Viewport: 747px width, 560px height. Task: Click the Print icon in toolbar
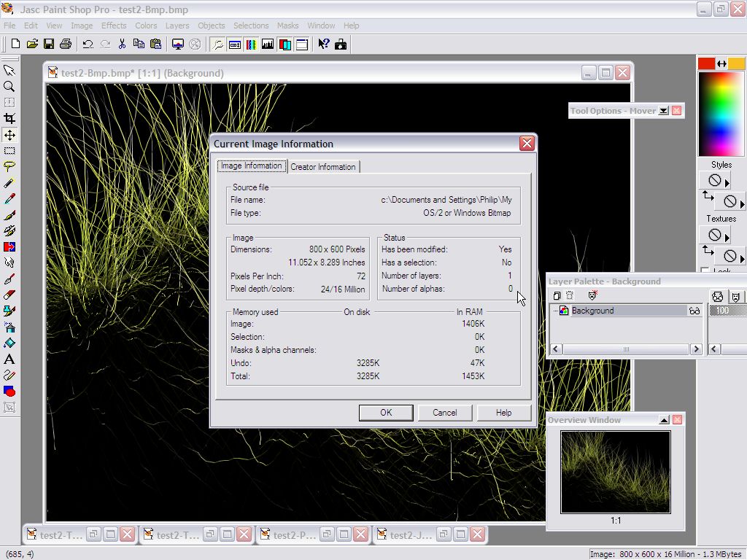coord(66,44)
